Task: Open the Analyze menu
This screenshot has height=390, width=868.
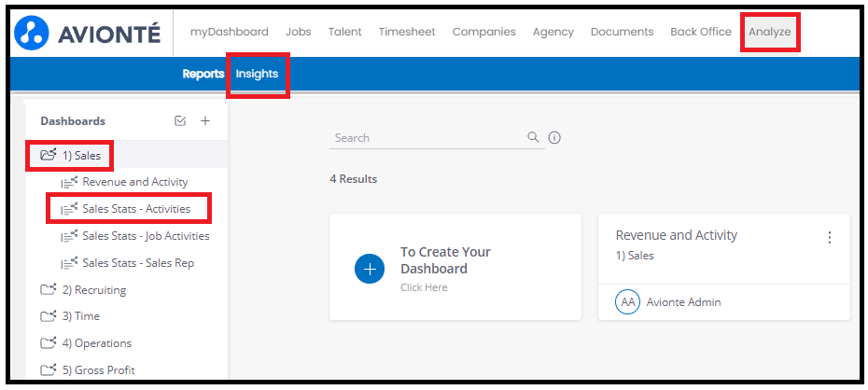Action: tap(769, 32)
